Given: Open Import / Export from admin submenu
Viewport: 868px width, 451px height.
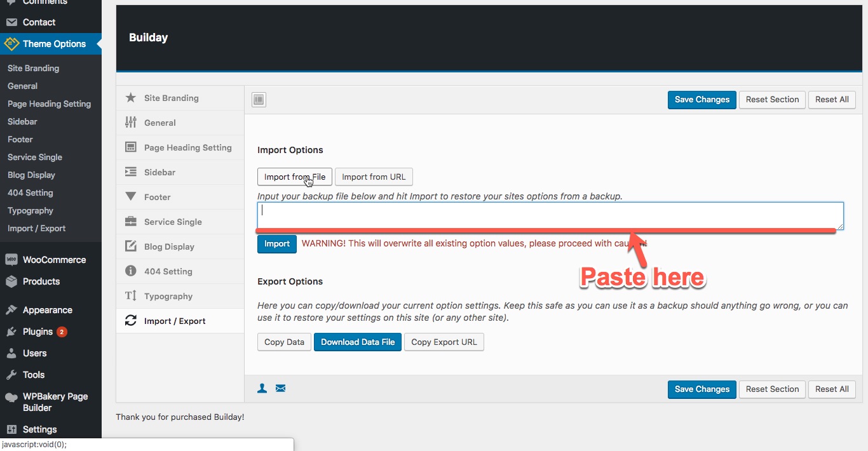Looking at the screenshot, I should click(36, 228).
